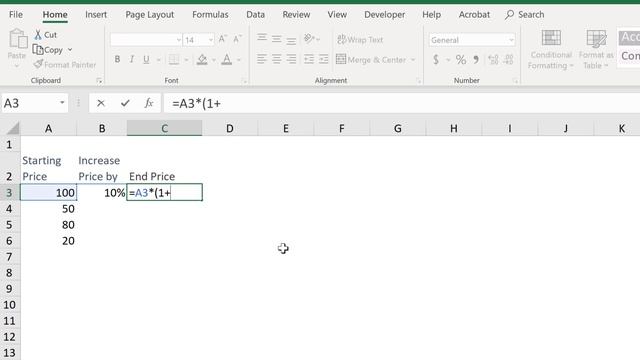
Task: Open the Orientation text rotation tool
Action: (x=309, y=39)
